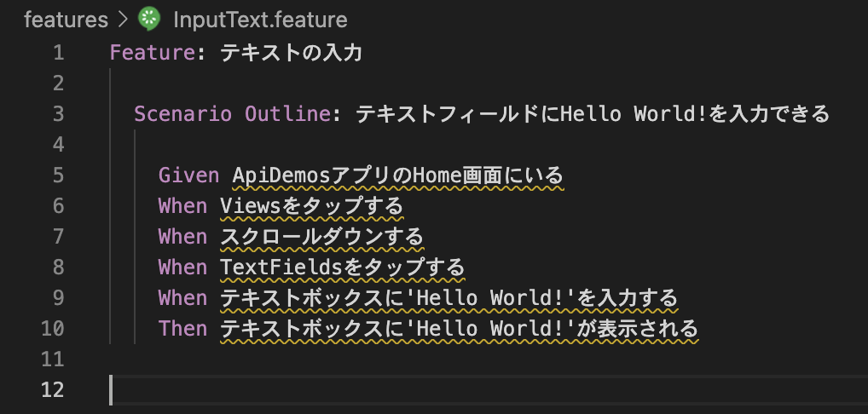Click step text 'TextFieldsをタップする'

[x=342, y=267]
